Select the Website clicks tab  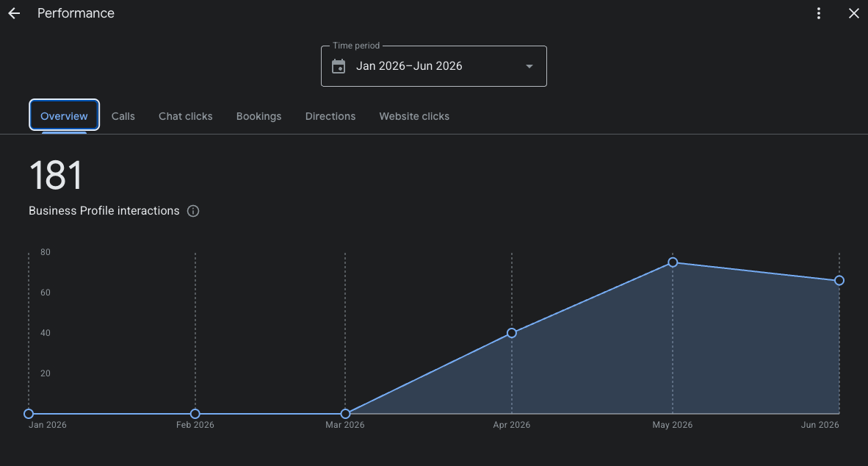pos(414,116)
